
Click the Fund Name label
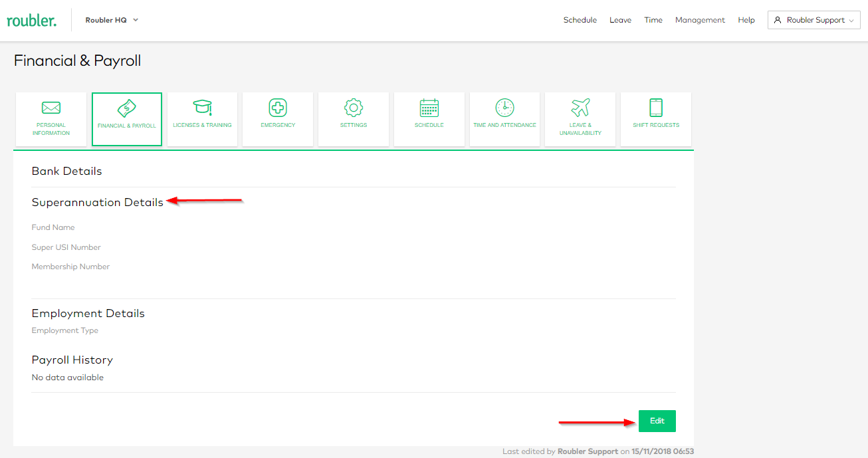pos(53,227)
